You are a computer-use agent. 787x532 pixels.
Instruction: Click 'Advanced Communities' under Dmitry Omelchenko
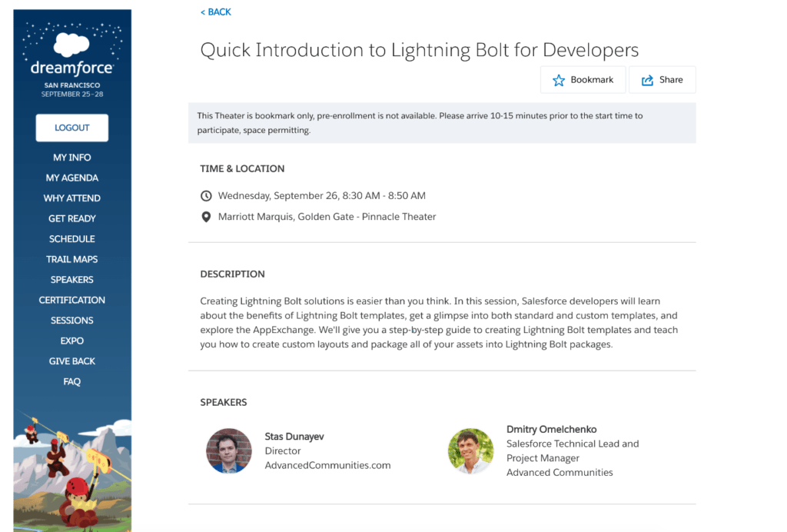click(x=560, y=473)
